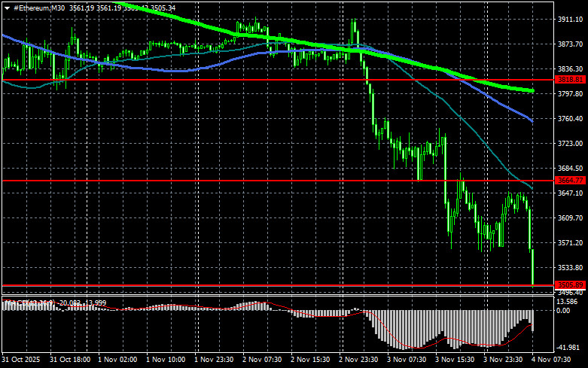Click the last green candlestick above 3505.89
The width and height of the screenshot is (588, 368).
pyautogui.click(x=532, y=266)
